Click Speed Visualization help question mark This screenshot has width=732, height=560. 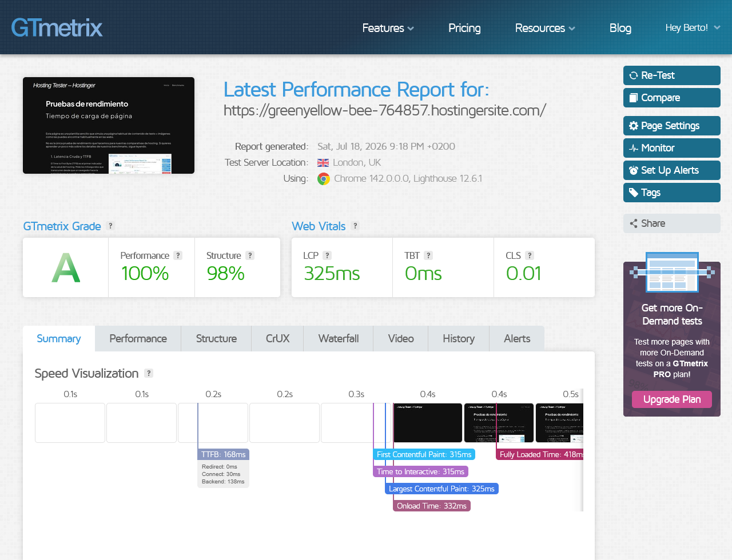pyautogui.click(x=149, y=373)
